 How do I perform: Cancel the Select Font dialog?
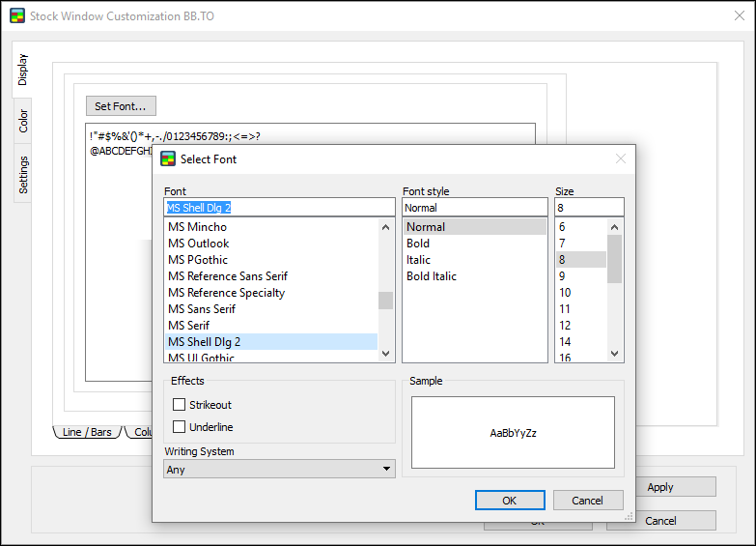pos(587,500)
